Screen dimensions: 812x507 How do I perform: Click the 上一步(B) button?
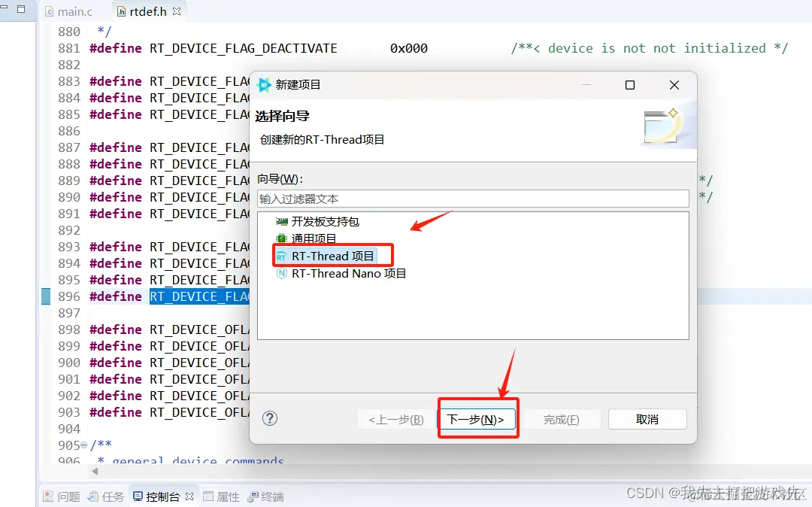396,419
